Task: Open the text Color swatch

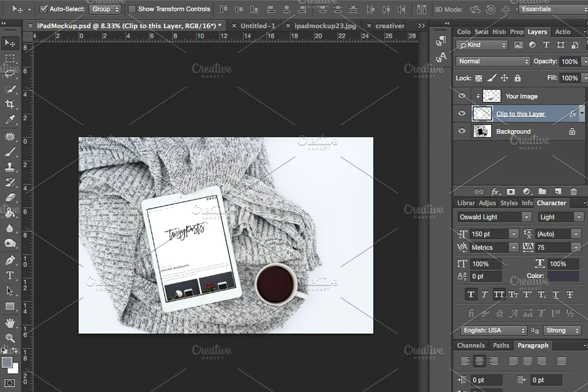Action: [x=564, y=275]
